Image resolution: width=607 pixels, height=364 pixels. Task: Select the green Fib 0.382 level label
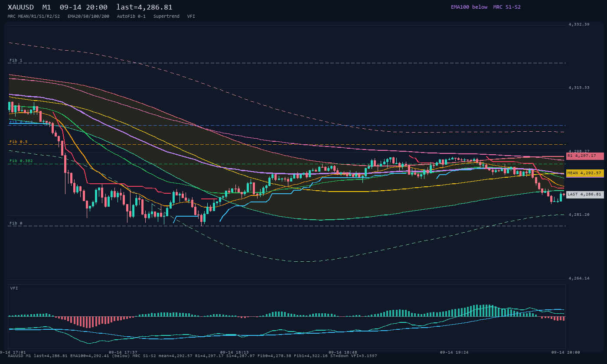pos(21,161)
